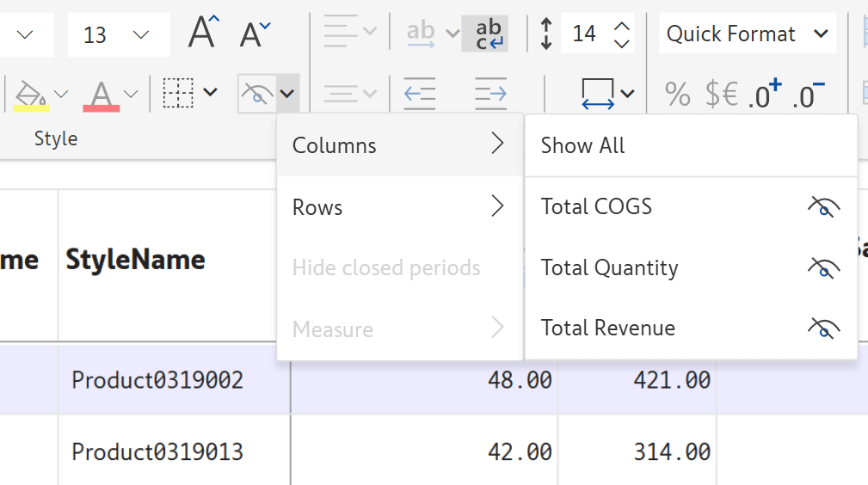Image resolution: width=868 pixels, height=485 pixels.
Task: Select the 421.00 cell
Action: (x=637, y=380)
